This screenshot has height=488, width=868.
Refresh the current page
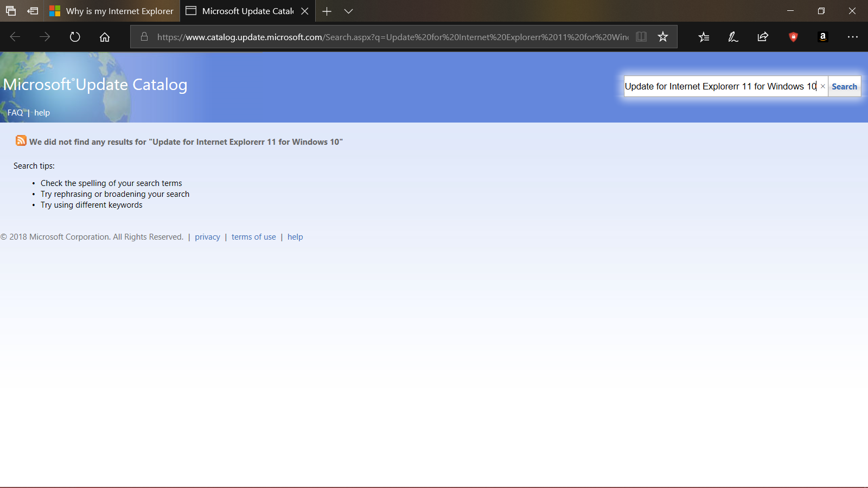tap(75, 37)
